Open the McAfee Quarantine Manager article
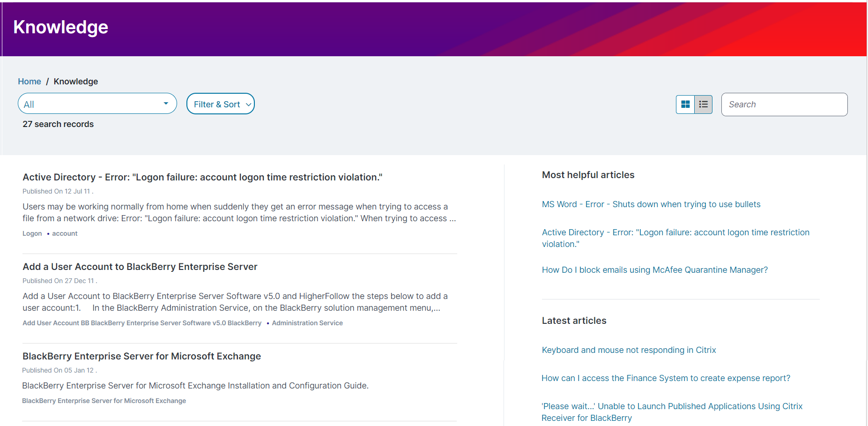Screen dimensions: 868x426 coord(654,269)
